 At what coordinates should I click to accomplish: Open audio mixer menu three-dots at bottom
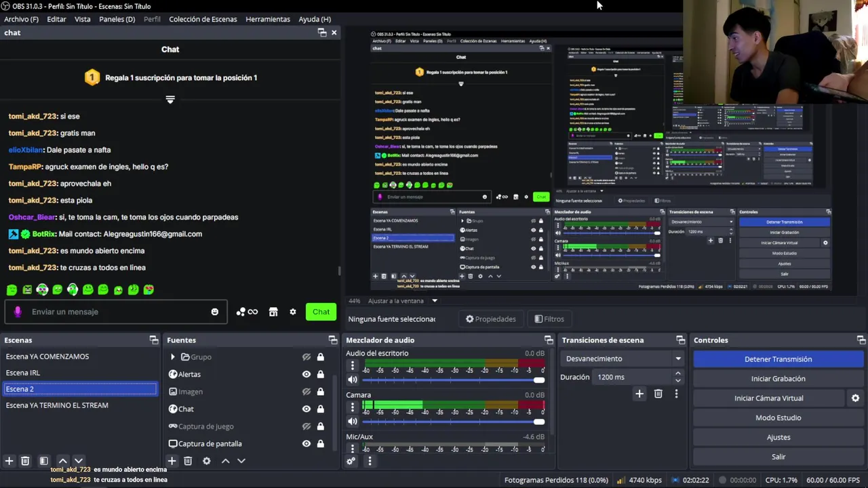[x=370, y=461]
